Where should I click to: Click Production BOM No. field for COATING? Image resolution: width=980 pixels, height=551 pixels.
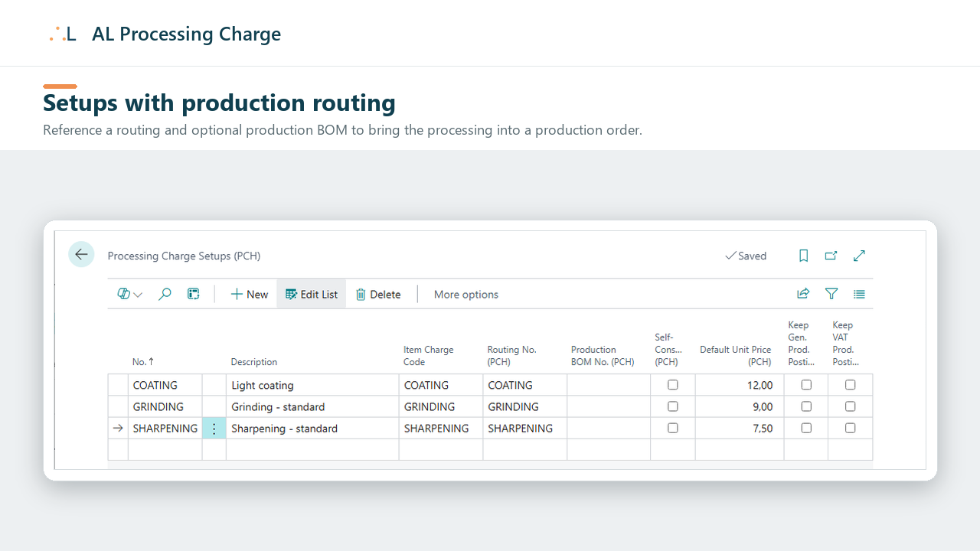[609, 385]
